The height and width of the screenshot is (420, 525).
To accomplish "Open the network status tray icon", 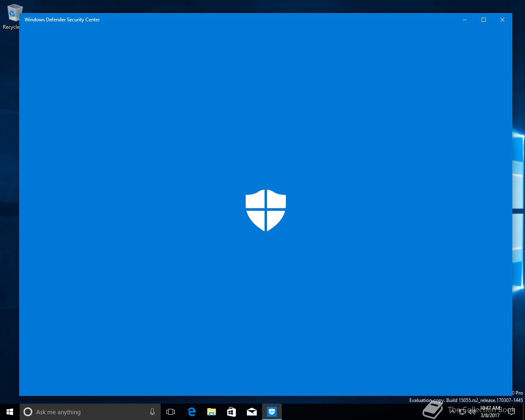I will (x=462, y=412).
